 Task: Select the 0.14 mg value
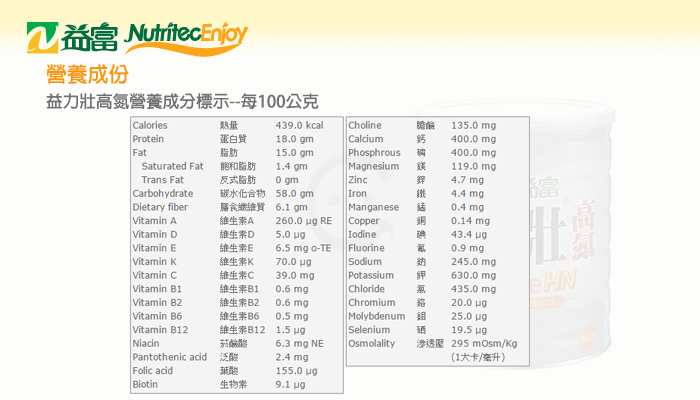[470, 221]
